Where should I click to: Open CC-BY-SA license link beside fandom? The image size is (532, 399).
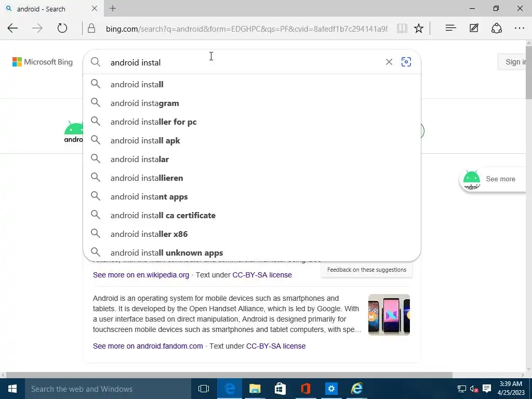point(276,346)
